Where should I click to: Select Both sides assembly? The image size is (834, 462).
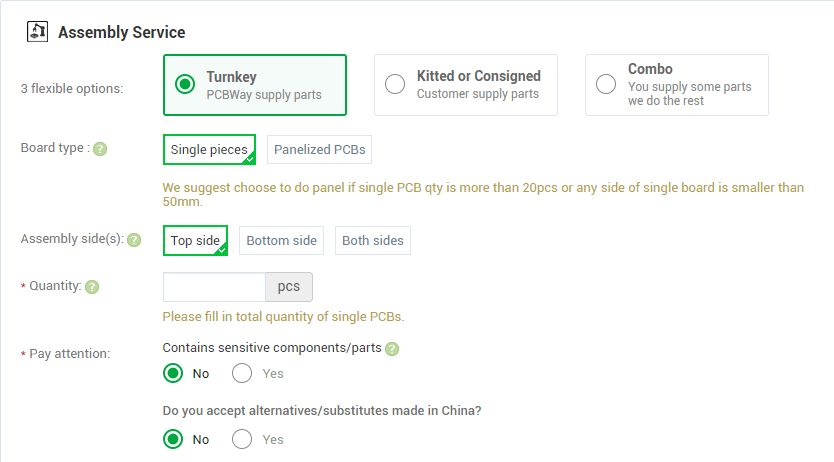372,241
